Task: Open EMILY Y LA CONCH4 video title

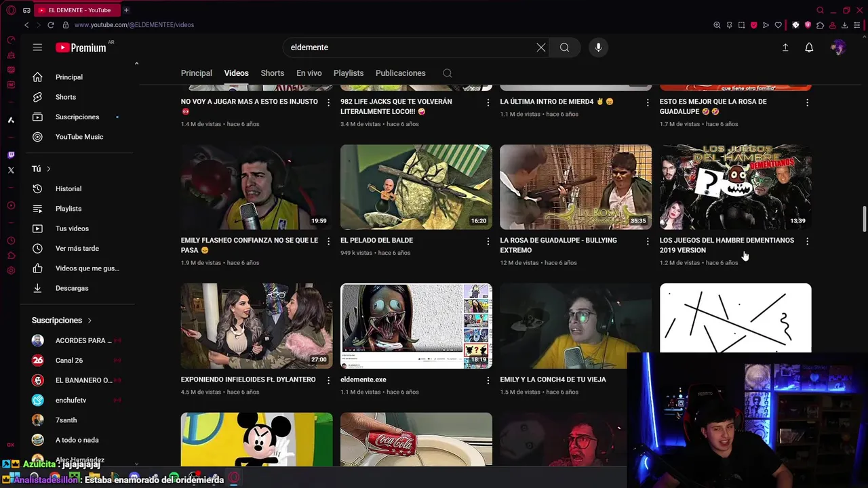Action: click(553, 380)
